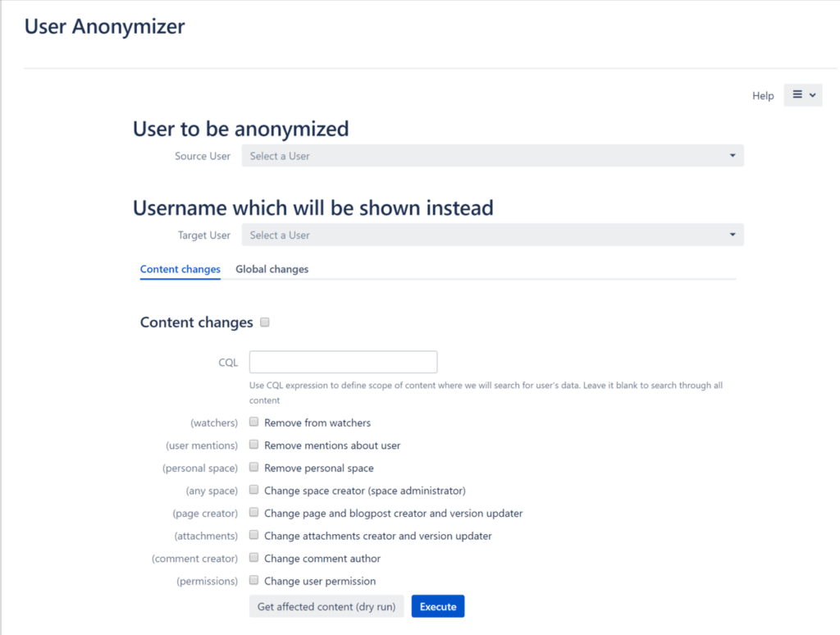Image resolution: width=840 pixels, height=635 pixels.
Task: Click the Help link
Action: pyautogui.click(x=763, y=95)
